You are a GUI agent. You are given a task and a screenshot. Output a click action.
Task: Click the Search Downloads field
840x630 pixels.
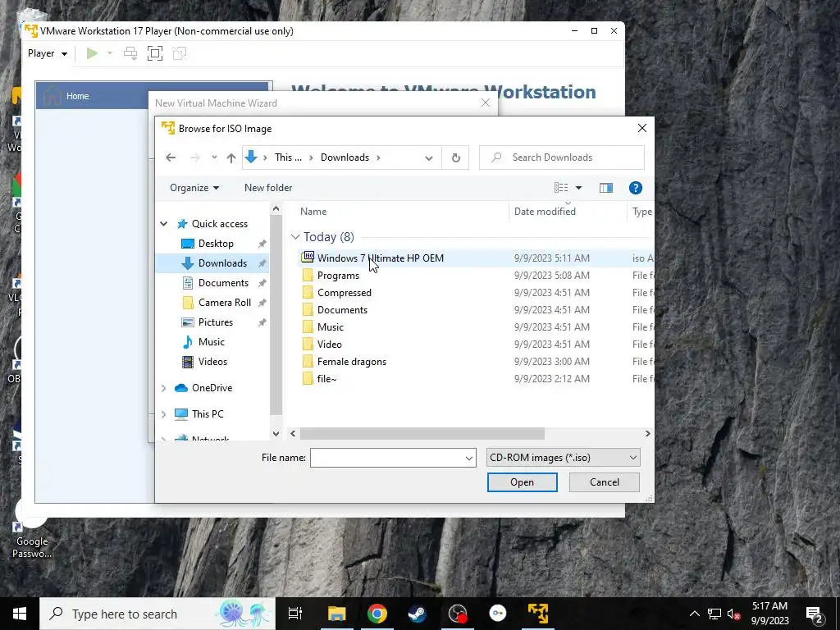[x=561, y=157]
